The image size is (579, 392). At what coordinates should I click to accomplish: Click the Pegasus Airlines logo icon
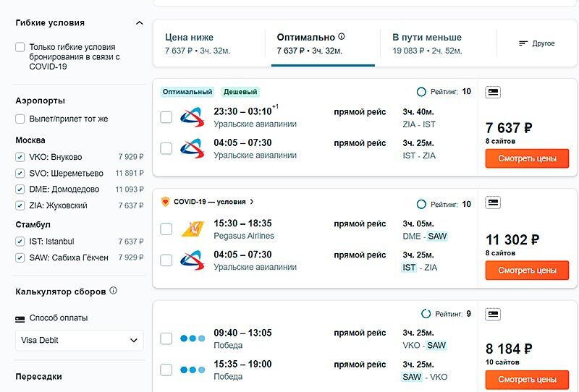coord(192,229)
